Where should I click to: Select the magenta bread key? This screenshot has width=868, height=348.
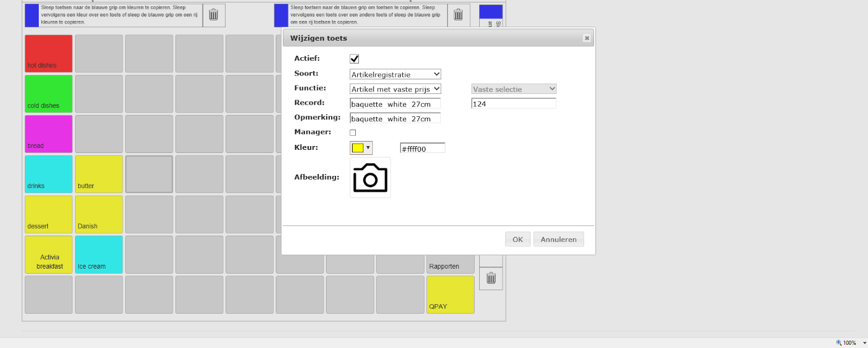coord(48,134)
